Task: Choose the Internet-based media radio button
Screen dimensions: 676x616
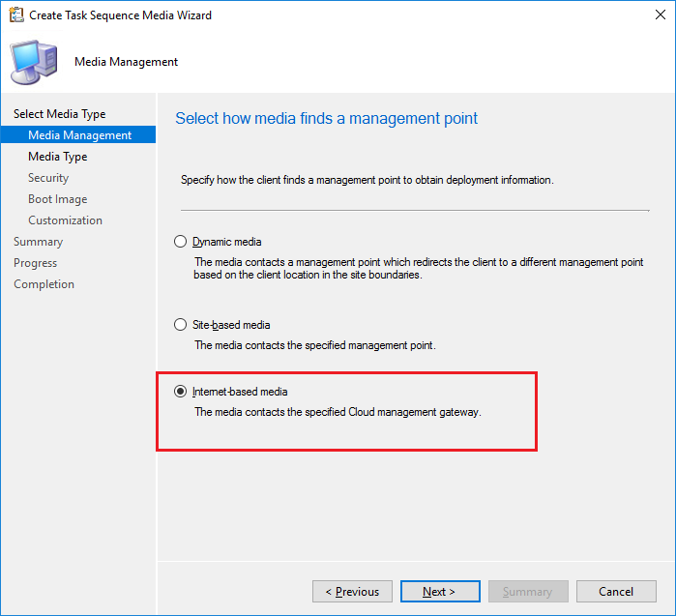Action: coord(180,392)
